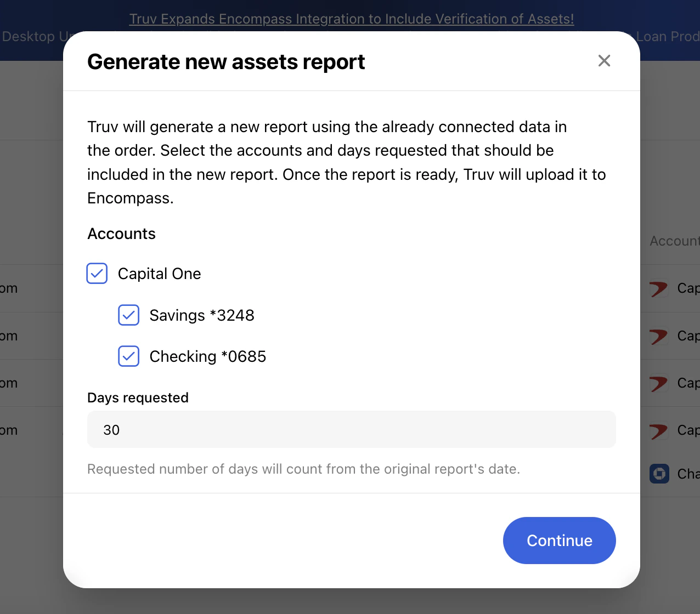Screen dimensions: 700x614
Task: Click the Capital One account label in the top row
Action: coord(690,288)
